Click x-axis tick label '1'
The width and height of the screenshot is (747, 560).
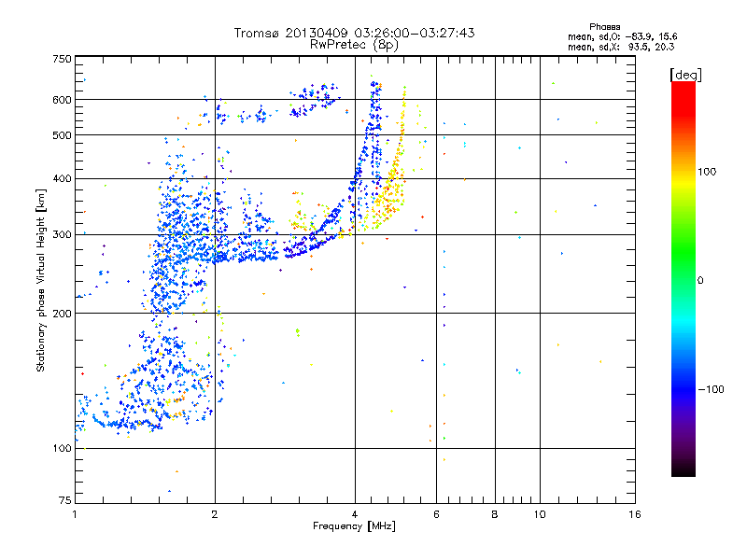[75, 514]
